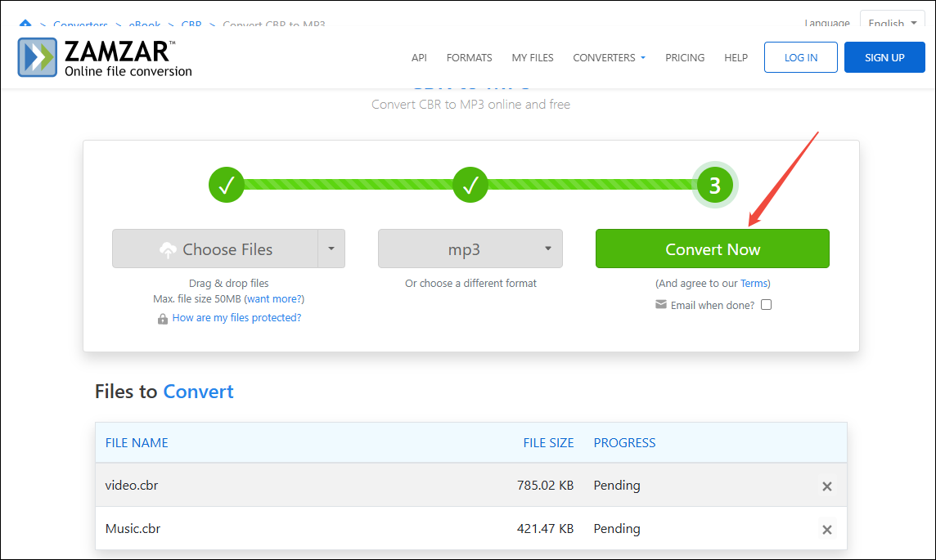Image resolution: width=936 pixels, height=560 pixels.
Task: Click the Or choose a different format text
Action: (470, 284)
